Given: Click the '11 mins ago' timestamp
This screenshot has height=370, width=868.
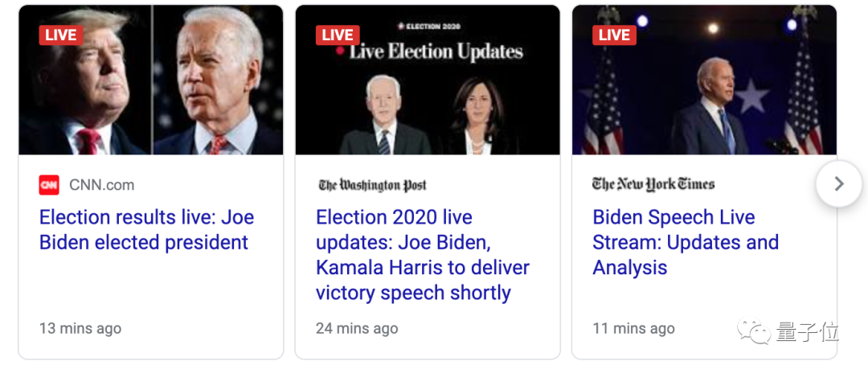Looking at the screenshot, I should [633, 328].
